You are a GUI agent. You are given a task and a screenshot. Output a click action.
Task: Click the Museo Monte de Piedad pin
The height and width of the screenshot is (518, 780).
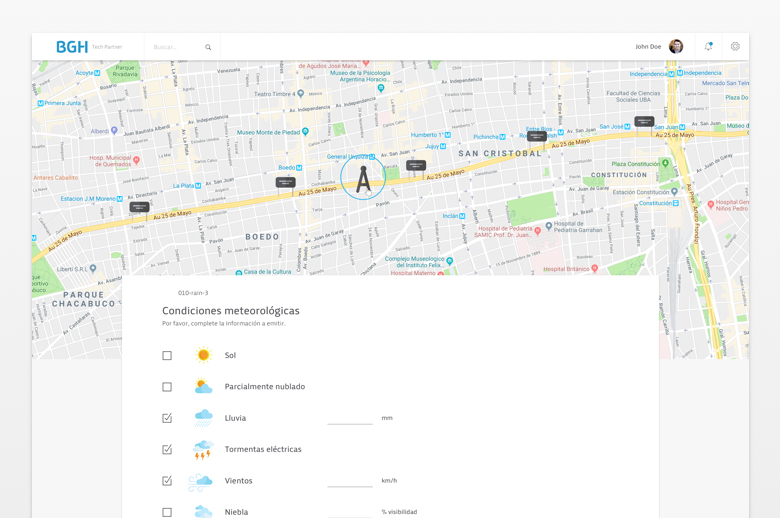point(305,131)
